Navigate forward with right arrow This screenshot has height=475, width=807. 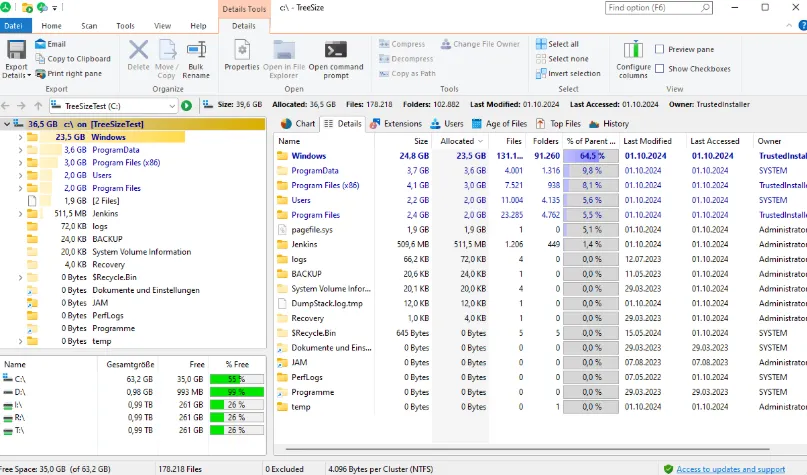pos(21,105)
